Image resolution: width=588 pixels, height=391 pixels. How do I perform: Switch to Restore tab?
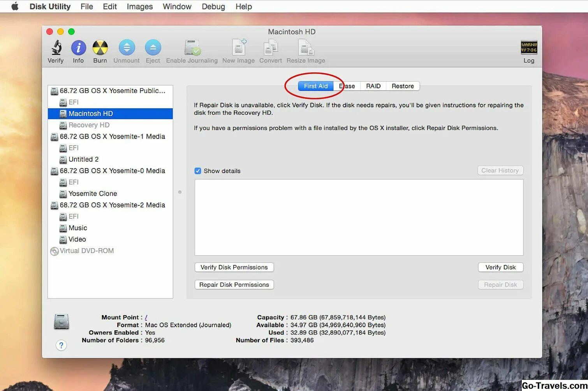(x=403, y=86)
